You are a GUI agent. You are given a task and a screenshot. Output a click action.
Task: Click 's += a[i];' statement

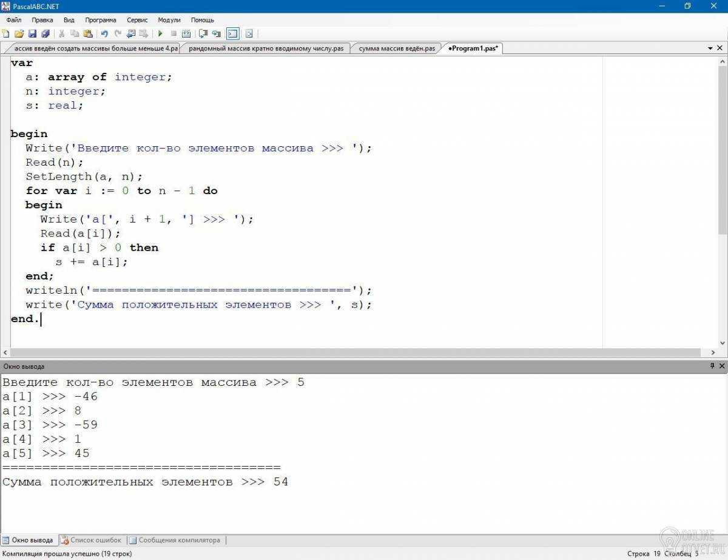click(92, 262)
